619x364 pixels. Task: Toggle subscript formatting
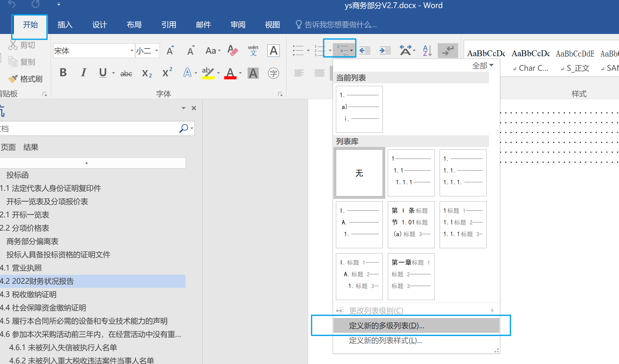click(147, 73)
